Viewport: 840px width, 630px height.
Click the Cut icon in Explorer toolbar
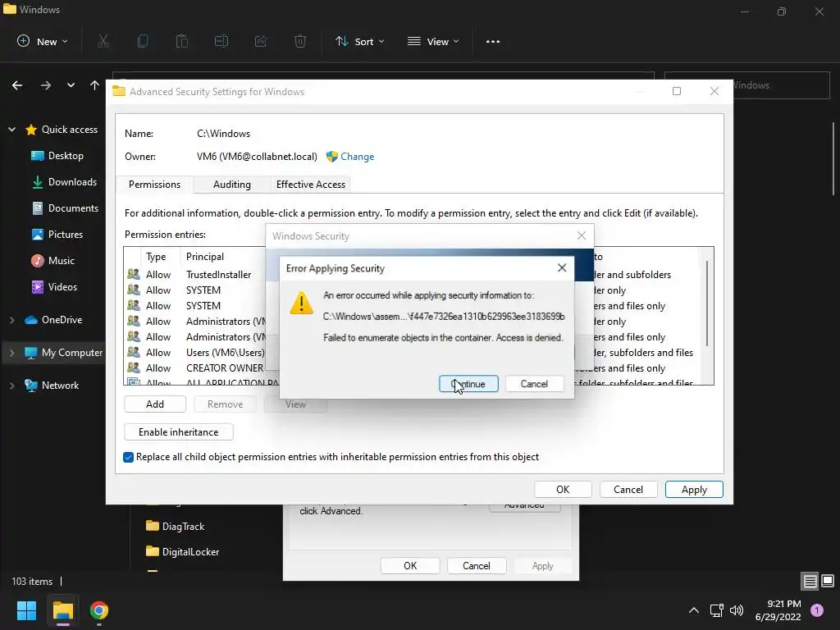103,41
